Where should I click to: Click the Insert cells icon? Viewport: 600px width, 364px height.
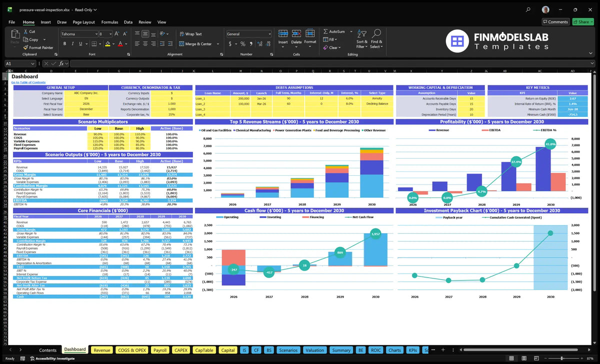pyautogui.click(x=283, y=33)
